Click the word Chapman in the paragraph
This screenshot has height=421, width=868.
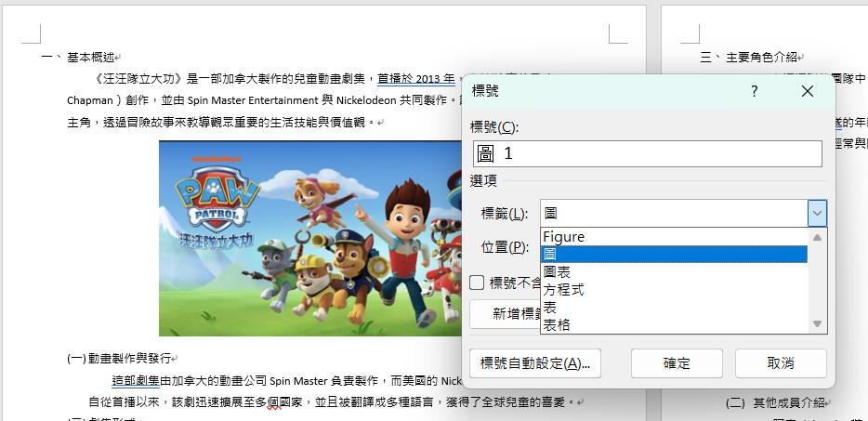pyautogui.click(x=89, y=100)
